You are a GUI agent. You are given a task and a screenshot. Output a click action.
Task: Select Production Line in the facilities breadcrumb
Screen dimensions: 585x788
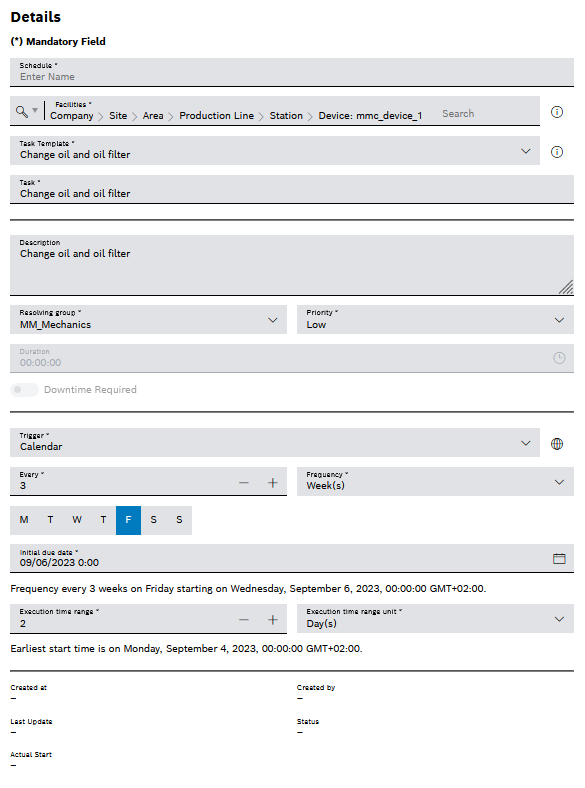(x=217, y=116)
